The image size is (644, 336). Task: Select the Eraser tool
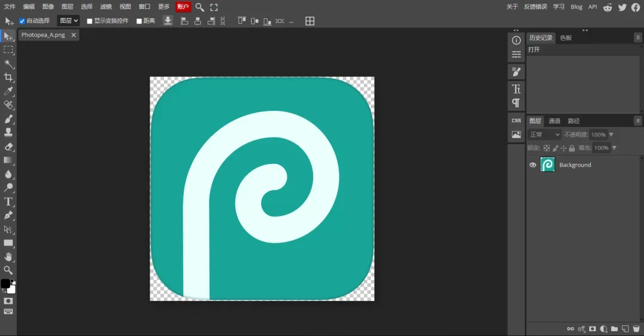click(8, 147)
